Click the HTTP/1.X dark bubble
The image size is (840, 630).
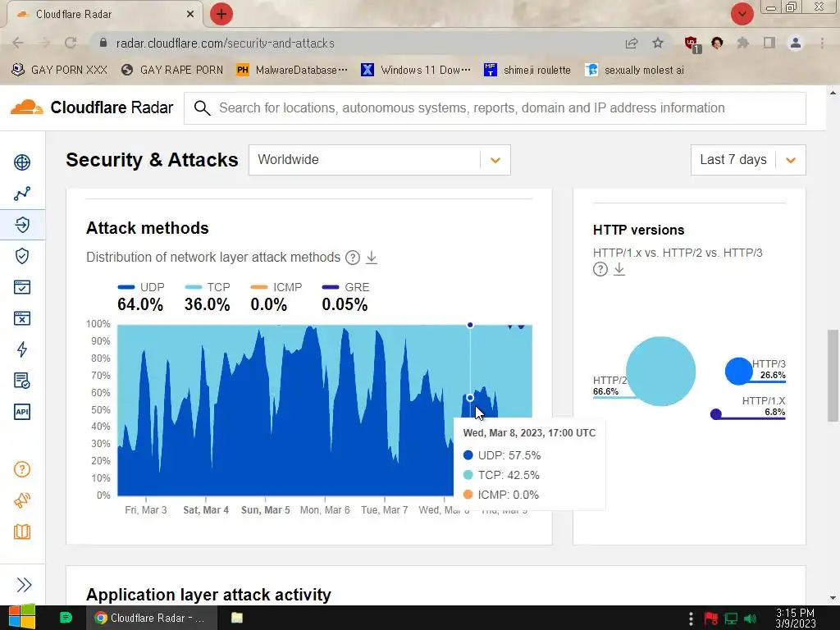coord(715,414)
